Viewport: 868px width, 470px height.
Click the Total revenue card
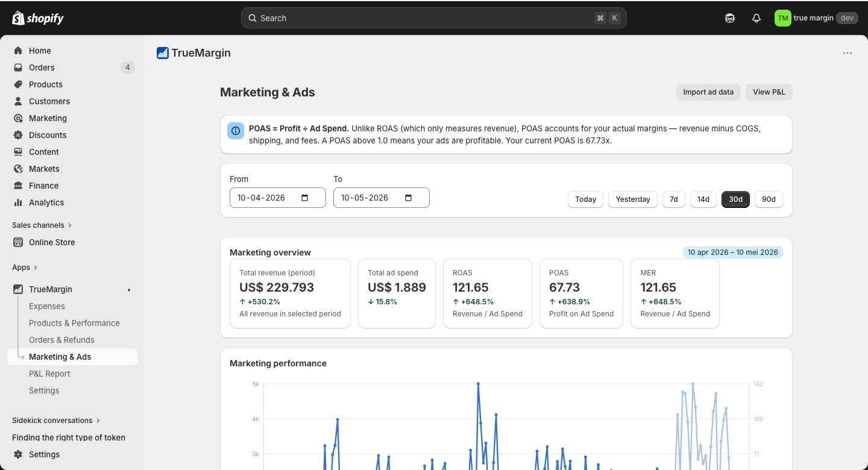(x=290, y=293)
